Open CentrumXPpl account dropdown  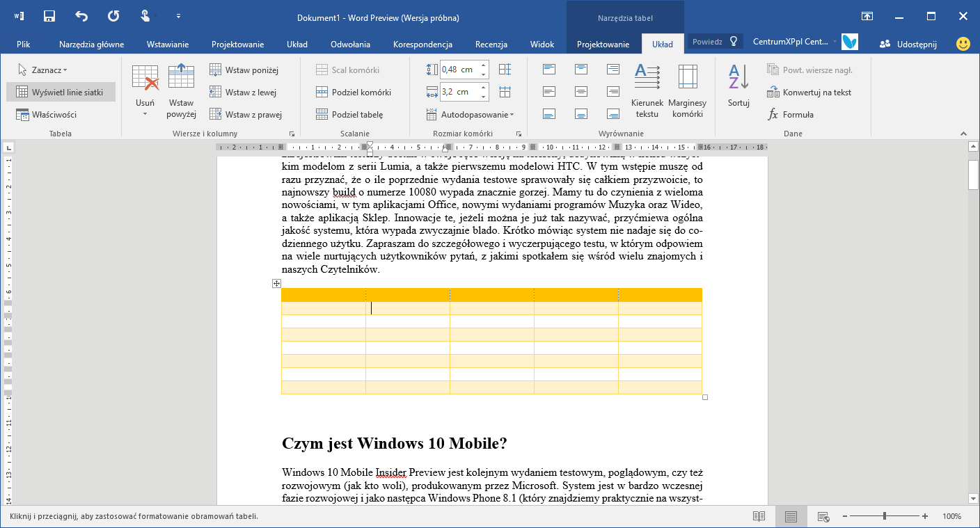point(795,42)
